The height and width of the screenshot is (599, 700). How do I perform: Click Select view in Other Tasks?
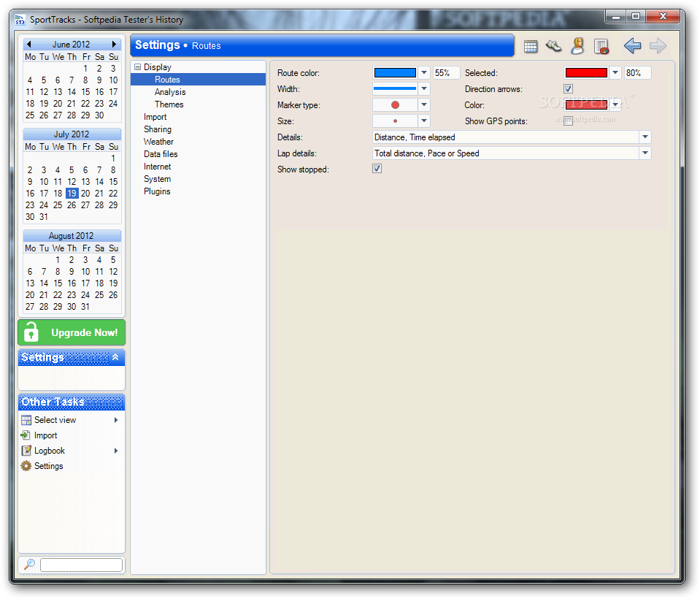tap(55, 420)
